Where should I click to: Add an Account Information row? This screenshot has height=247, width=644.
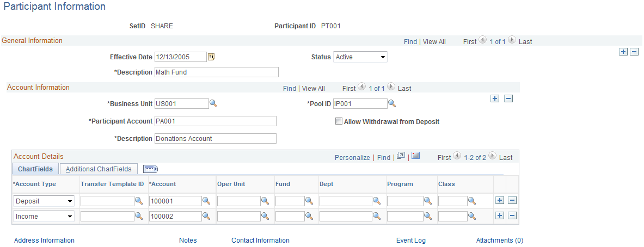click(495, 98)
